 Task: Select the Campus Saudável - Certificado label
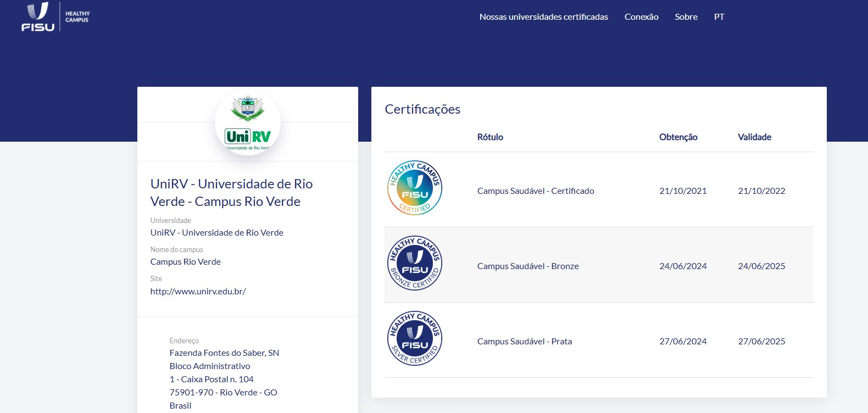tap(536, 191)
